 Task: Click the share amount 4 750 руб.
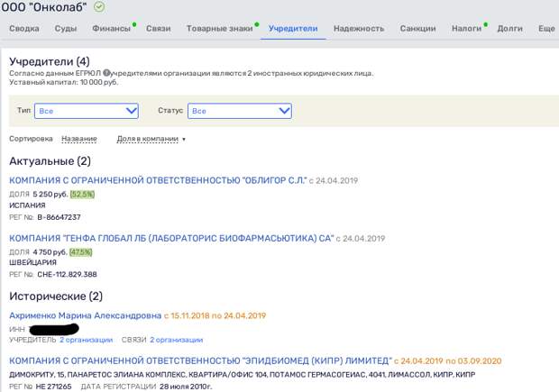(x=50, y=252)
